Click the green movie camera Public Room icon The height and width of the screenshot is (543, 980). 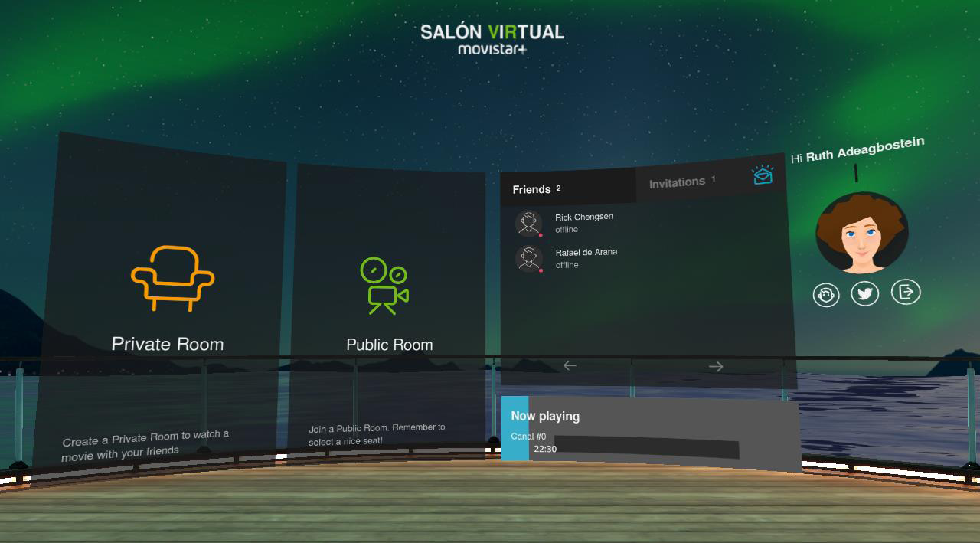click(x=384, y=285)
